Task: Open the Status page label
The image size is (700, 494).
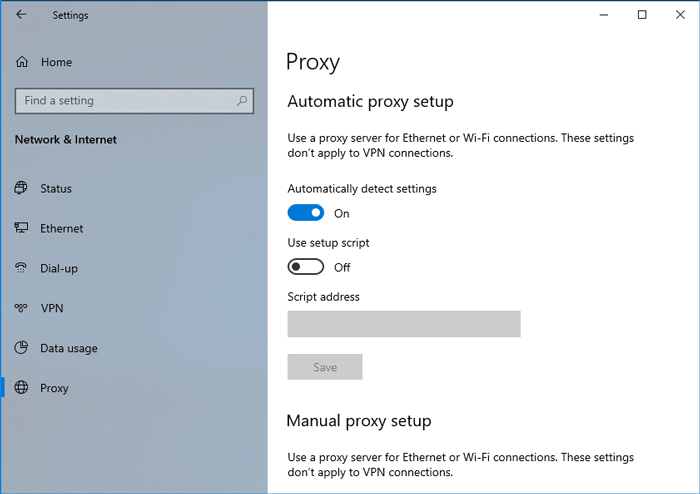Action: click(56, 188)
